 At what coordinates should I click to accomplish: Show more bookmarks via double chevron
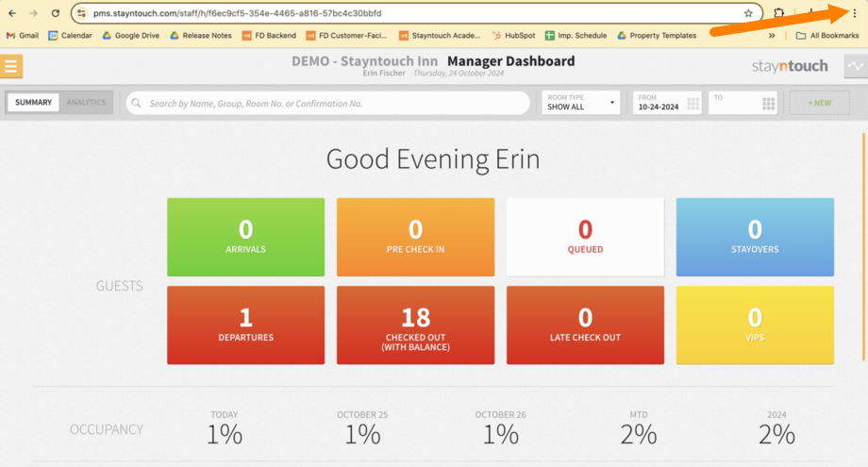coord(772,36)
